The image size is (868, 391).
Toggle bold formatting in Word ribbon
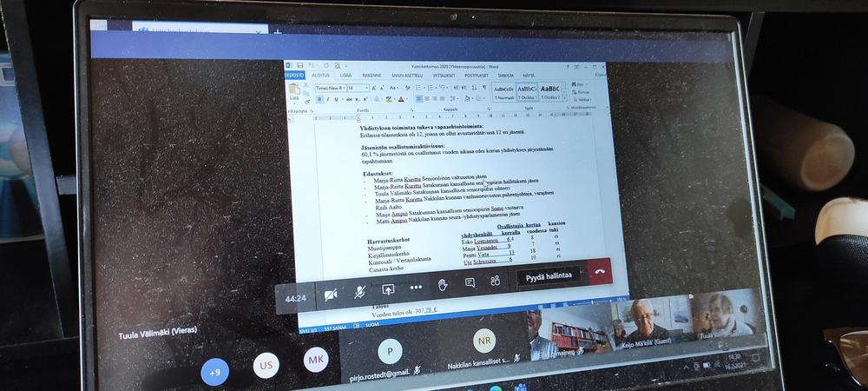[319, 100]
